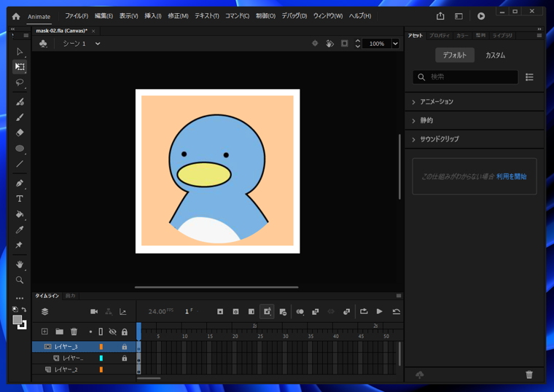Viewport: 554px width, 392px height.
Task: Select the Line tool
Action: pyautogui.click(x=20, y=164)
